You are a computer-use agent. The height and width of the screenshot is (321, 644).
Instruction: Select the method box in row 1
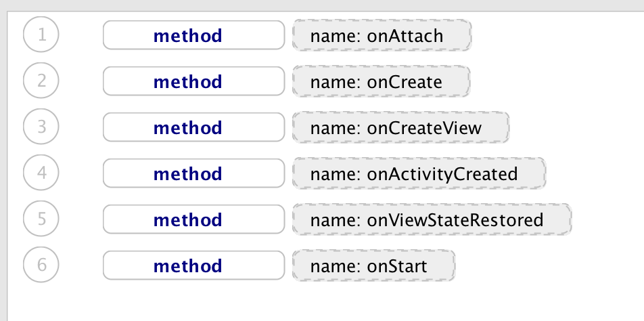click(194, 35)
